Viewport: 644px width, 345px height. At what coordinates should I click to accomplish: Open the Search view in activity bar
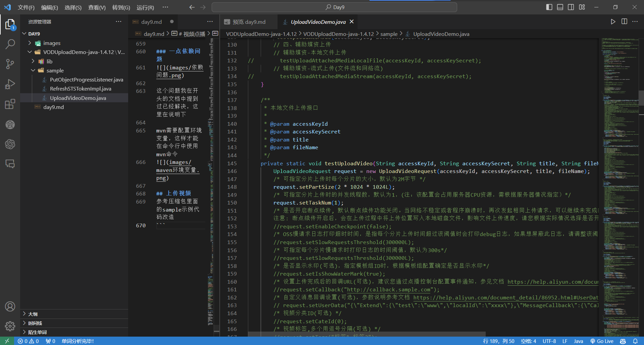(x=10, y=44)
